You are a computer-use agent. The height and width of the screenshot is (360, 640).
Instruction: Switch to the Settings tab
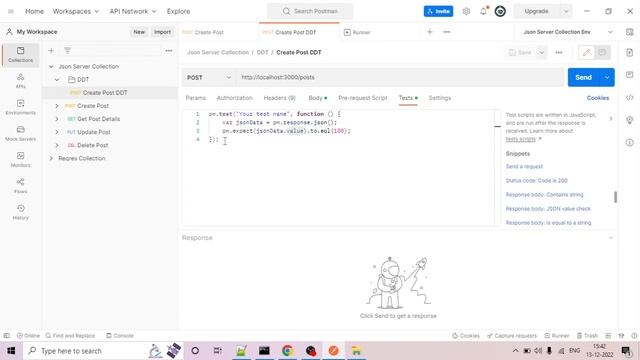[440, 98]
